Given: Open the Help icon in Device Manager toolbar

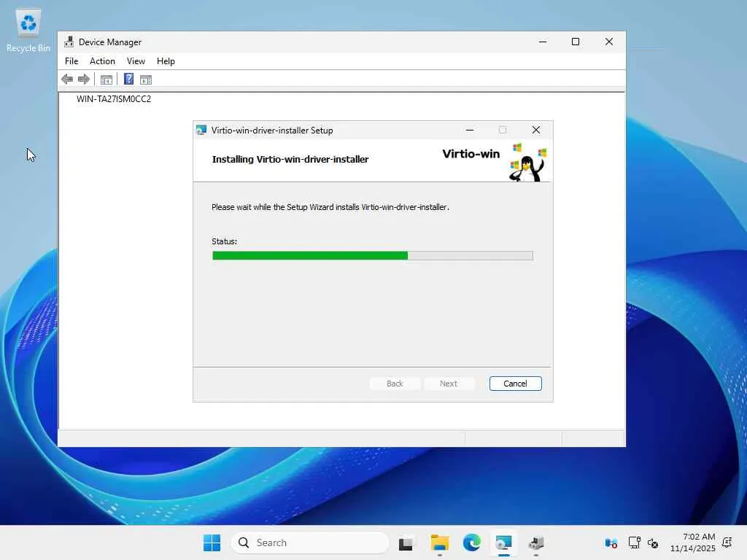Looking at the screenshot, I should pyautogui.click(x=128, y=79).
